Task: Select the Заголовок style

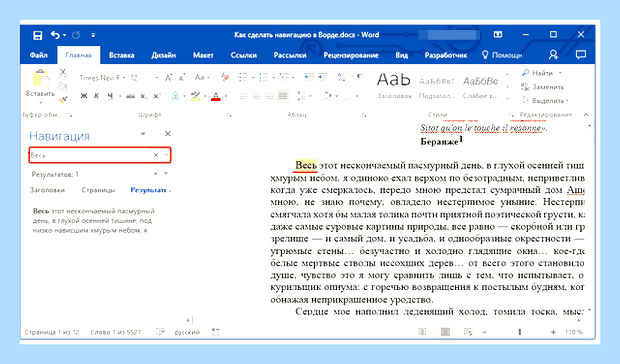Action: 394,85
